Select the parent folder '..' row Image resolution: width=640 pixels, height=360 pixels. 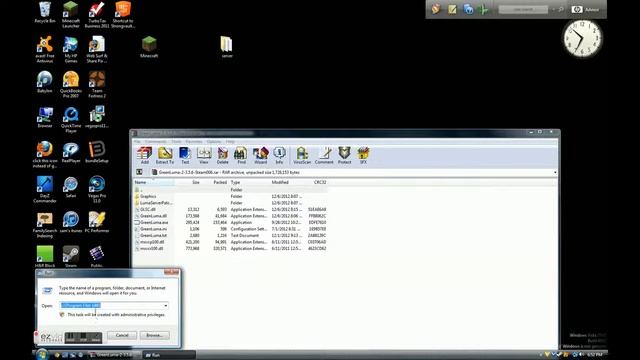point(231,190)
